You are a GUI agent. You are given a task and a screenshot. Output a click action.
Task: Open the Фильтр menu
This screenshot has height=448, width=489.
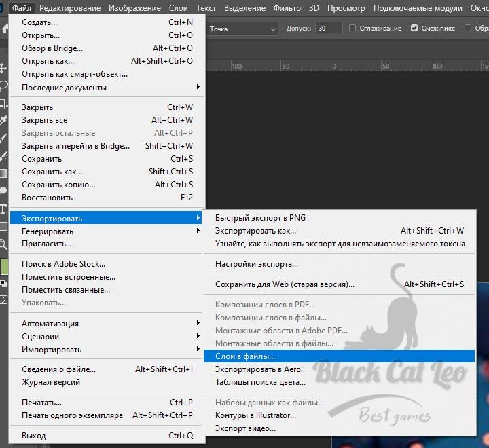(287, 7)
